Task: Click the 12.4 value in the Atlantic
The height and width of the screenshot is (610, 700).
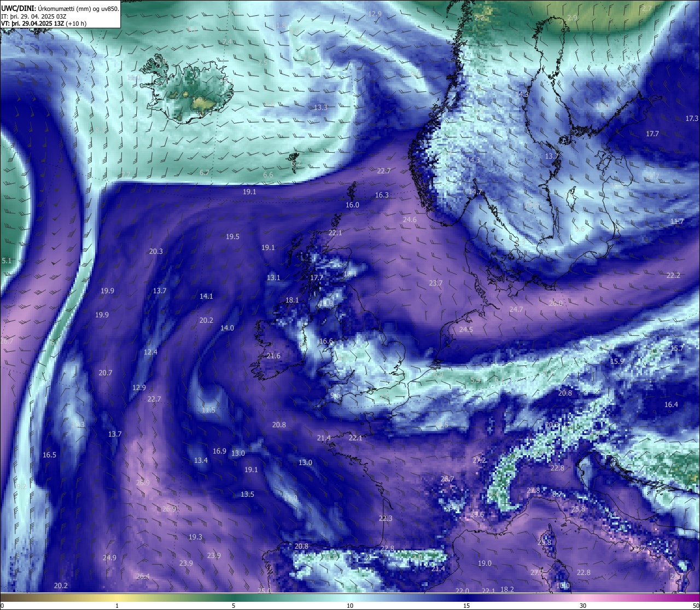Action: [150, 352]
